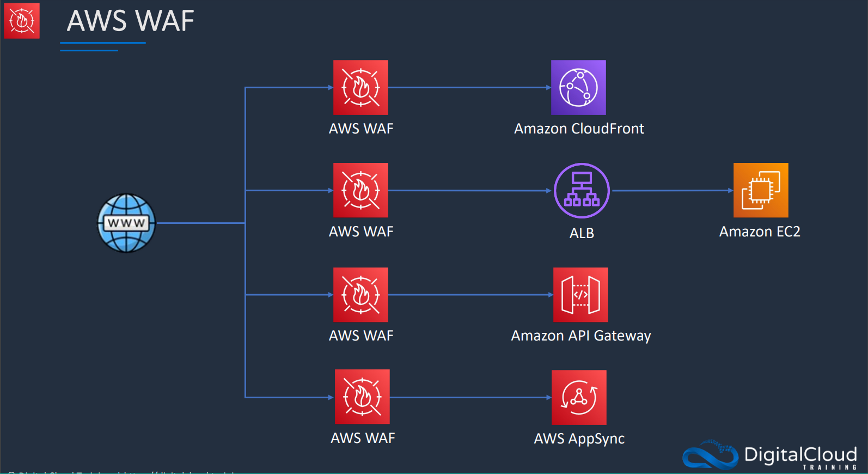Click the "AWS WAF" label in AppSync row
The width and height of the screenshot is (868, 474).
(x=363, y=438)
